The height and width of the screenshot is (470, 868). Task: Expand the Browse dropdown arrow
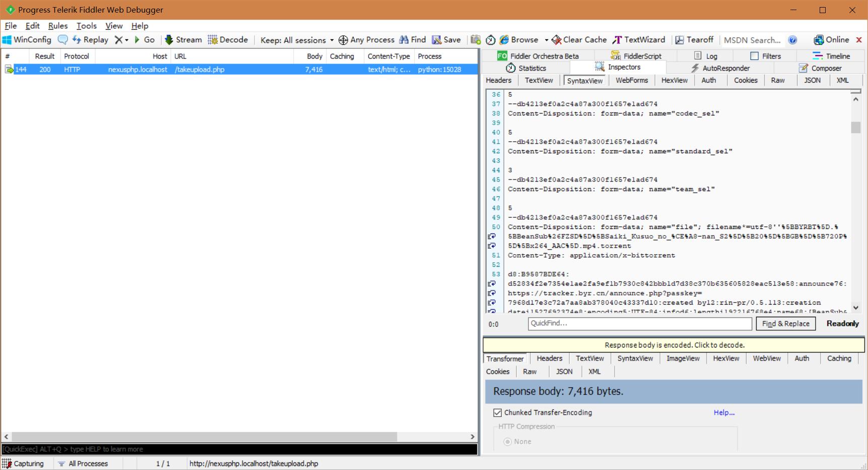(546, 40)
